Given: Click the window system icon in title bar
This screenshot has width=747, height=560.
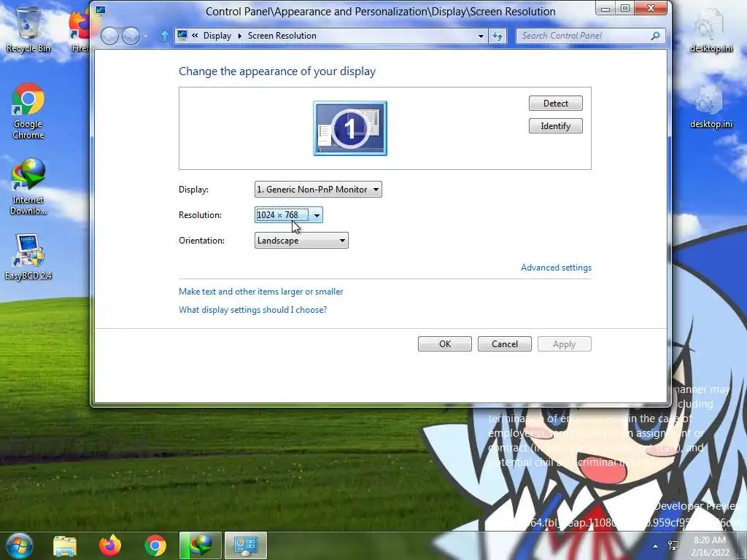Looking at the screenshot, I should (101, 9).
